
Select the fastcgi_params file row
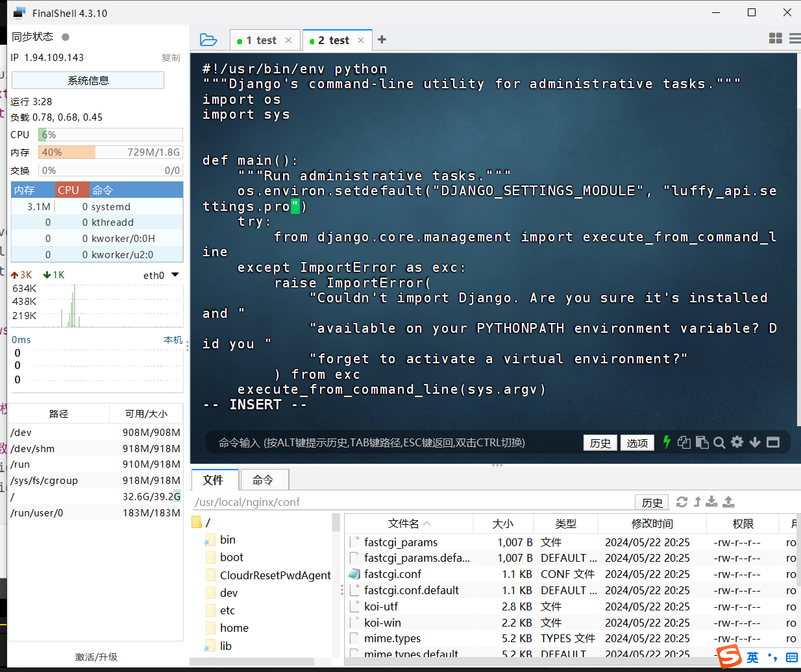point(572,542)
